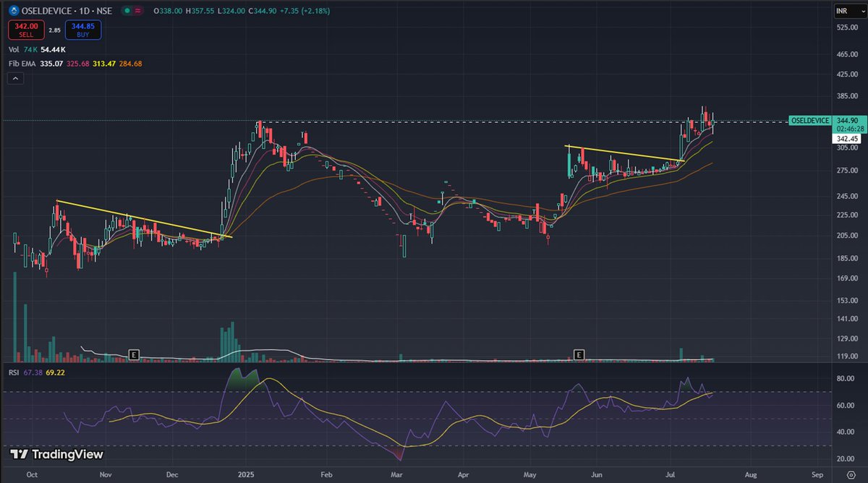Click the earnings marker E in December
Viewport: 868px width, 483px height.
(133, 354)
